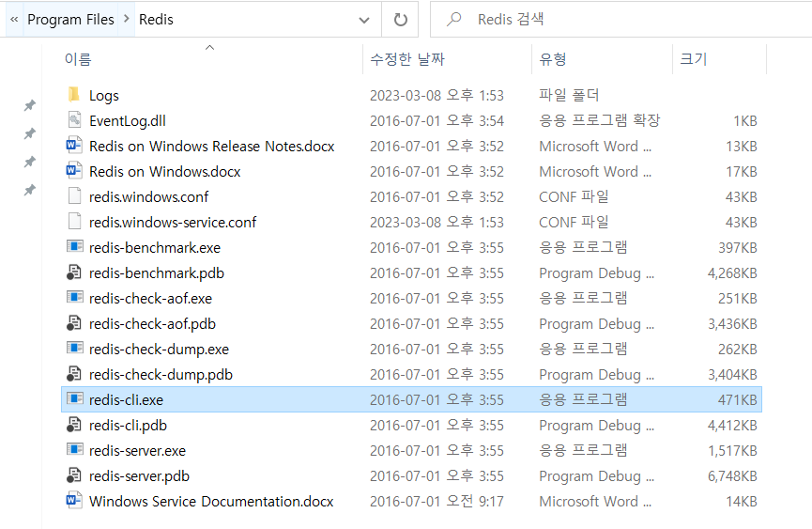Select redis-cli.pdb debug icon

pos(74,425)
